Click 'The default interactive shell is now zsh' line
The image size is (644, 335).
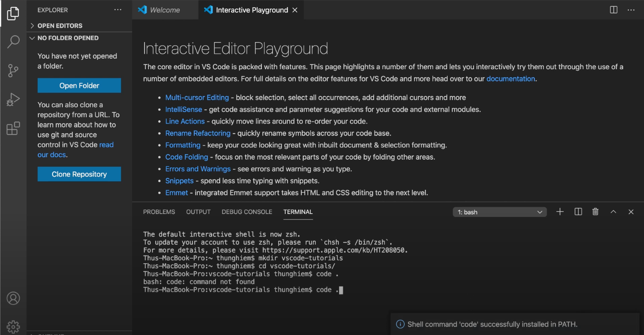[x=222, y=234]
